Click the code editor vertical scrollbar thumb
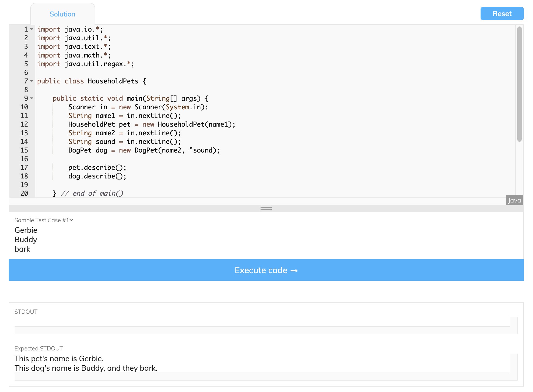This screenshot has height=392, width=533. point(519,84)
